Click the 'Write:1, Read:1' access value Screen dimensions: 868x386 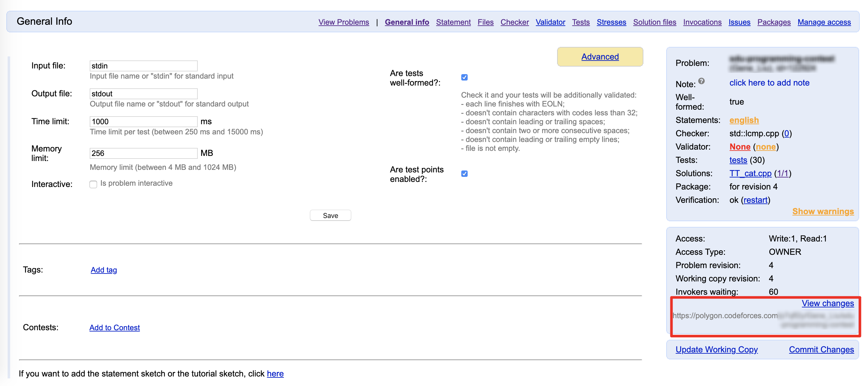click(x=798, y=239)
